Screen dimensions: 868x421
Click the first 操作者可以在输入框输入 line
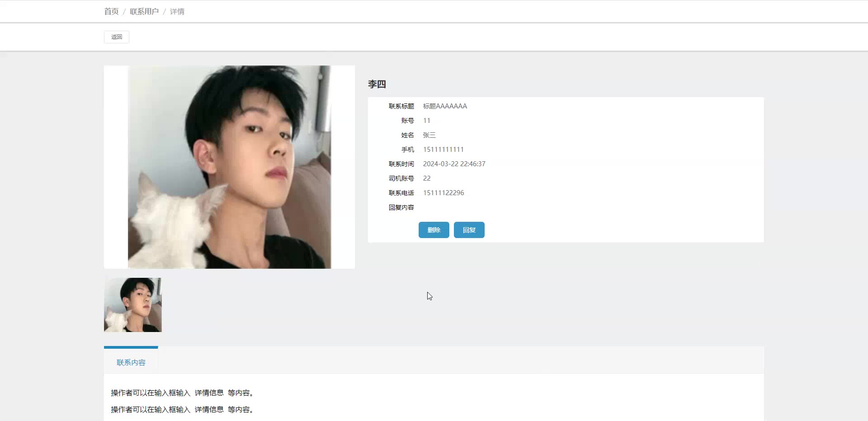(183, 393)
